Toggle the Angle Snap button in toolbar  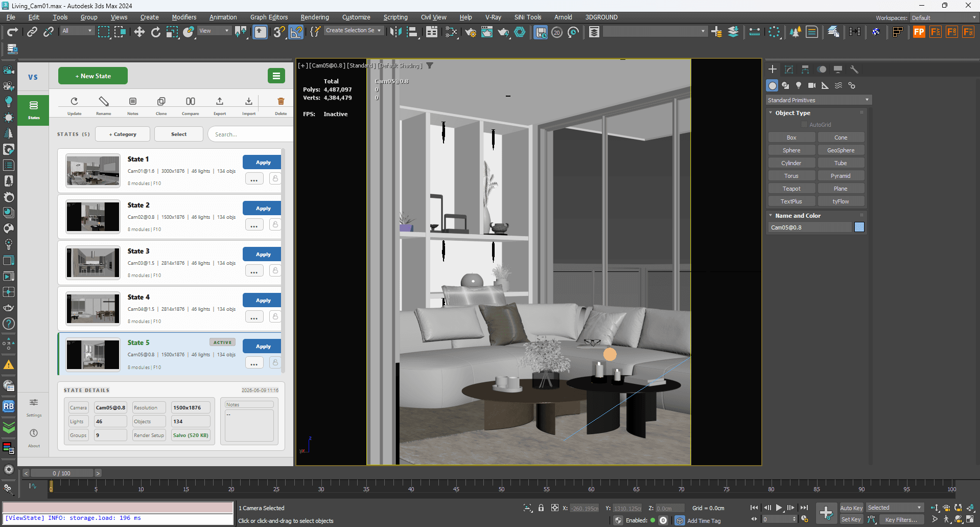coord(296,32)
